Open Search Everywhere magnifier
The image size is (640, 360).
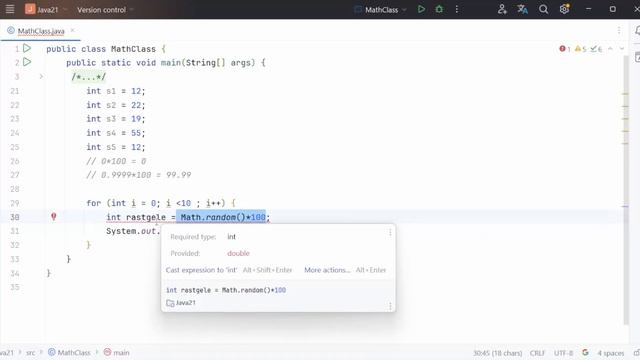[543, 9]
